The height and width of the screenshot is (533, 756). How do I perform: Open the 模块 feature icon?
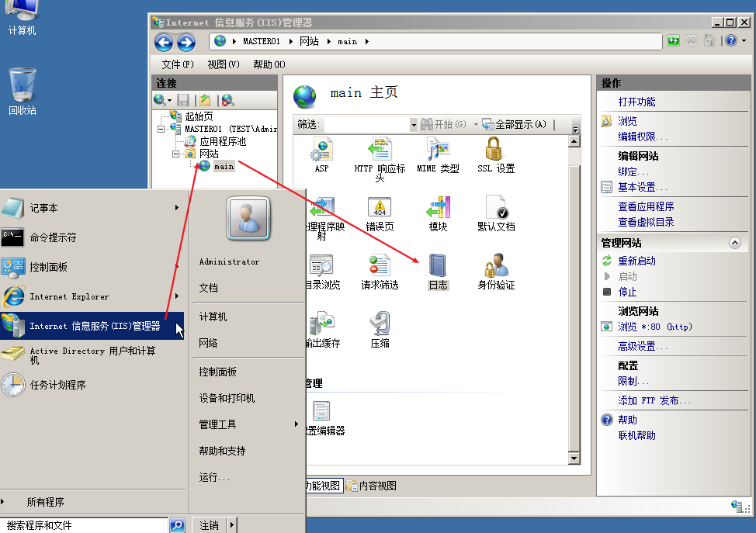point(438,208)
